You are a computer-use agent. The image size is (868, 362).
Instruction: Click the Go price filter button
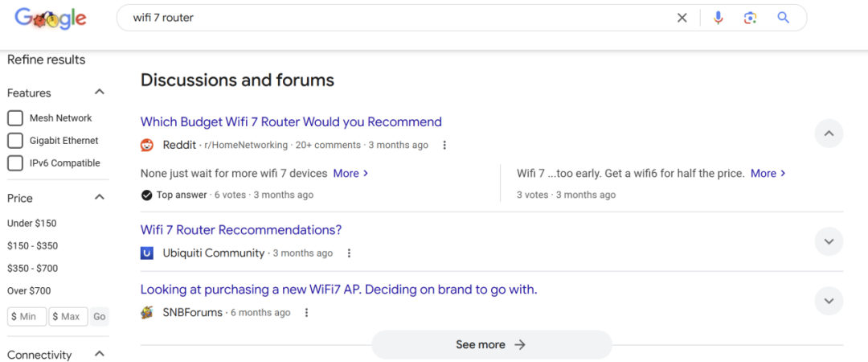99,316
